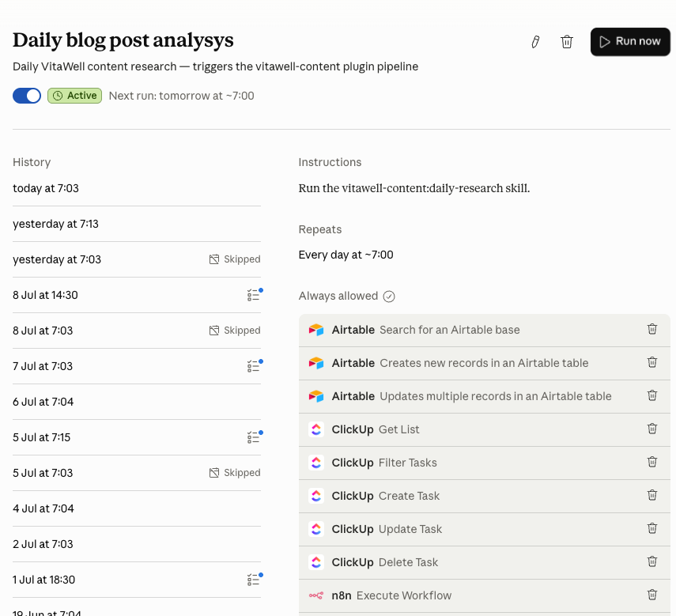Remove n8n Execute Workflow permission via trash icon
Image resolution: width=676 pixels, height=616 pixels.
[x=651, y=595]
